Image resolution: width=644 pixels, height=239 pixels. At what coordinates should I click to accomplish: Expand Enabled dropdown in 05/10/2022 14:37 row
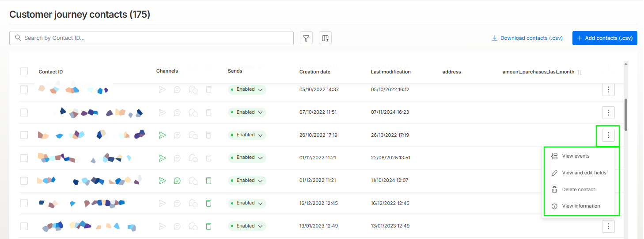pyautogui.click(x=247, y=89)
